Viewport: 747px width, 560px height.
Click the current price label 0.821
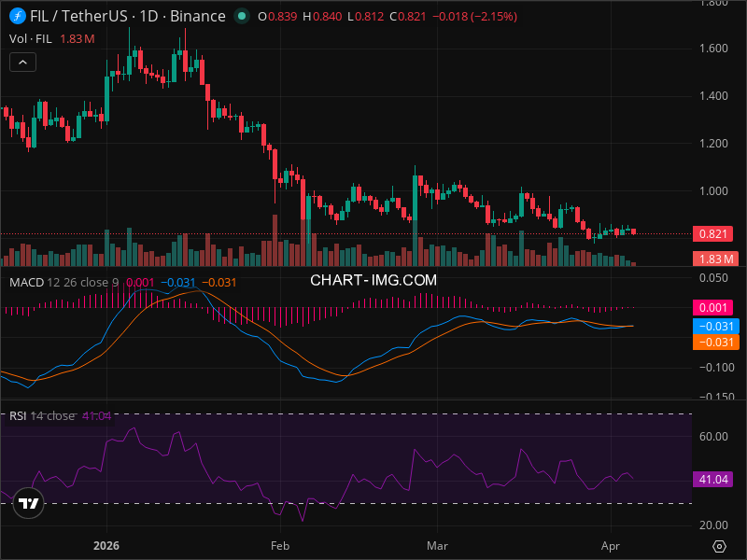[712, 234]
